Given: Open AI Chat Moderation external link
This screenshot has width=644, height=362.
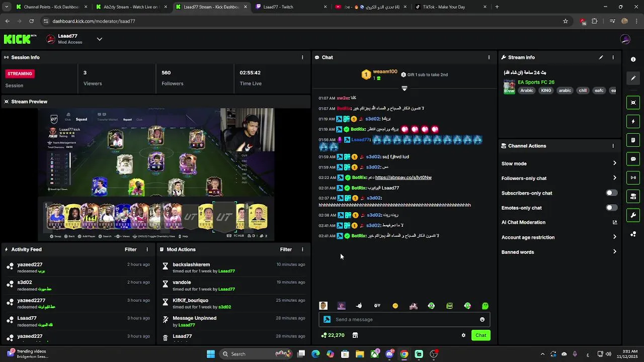Looking at the screenshot, I should pyautogui.click(x=614, y=222).
